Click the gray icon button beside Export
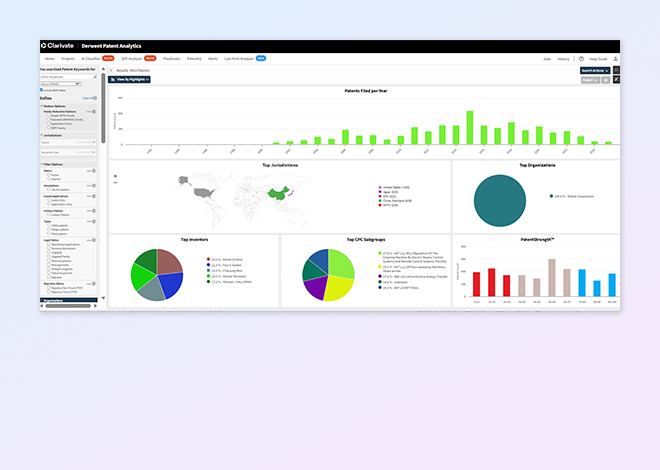Screen dimensions: 660x470 [x=606, y=80]
